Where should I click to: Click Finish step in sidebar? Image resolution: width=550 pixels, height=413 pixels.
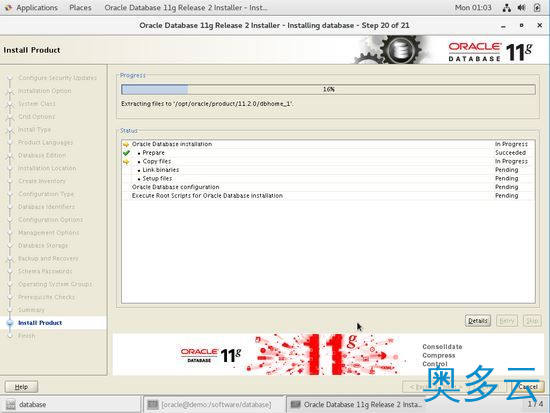26,336
